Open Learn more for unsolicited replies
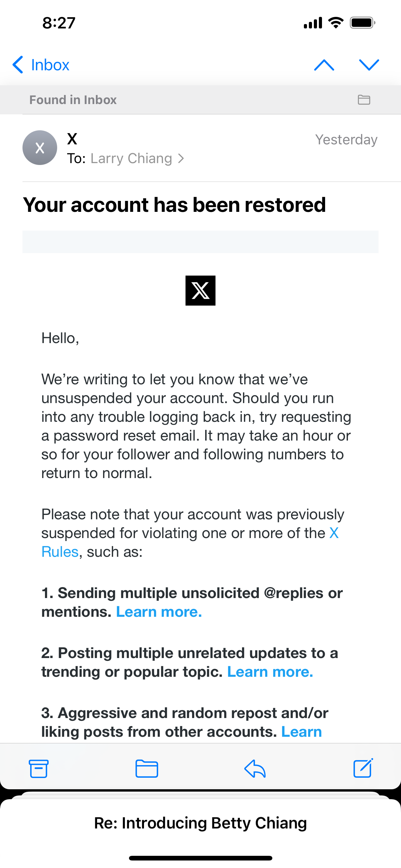 (159, 612)
